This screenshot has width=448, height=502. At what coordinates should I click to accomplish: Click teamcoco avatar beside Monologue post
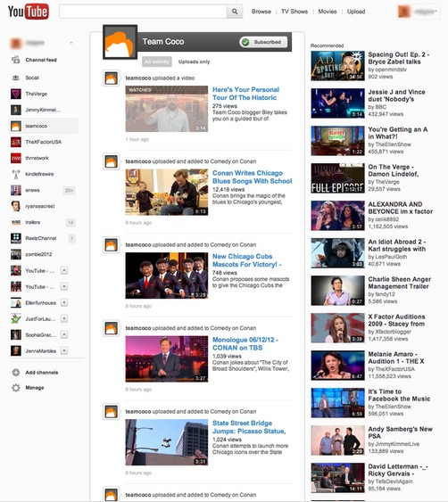pos(112,328)
